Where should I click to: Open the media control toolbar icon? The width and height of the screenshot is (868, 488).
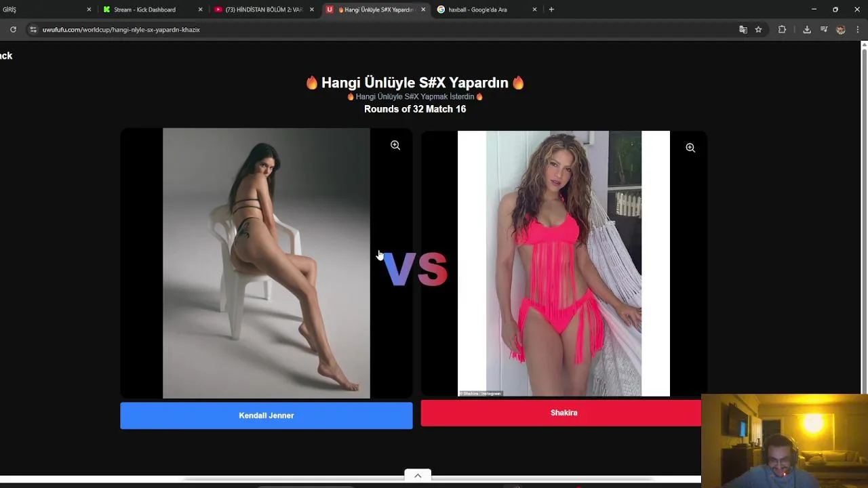[x=824, y=30]
